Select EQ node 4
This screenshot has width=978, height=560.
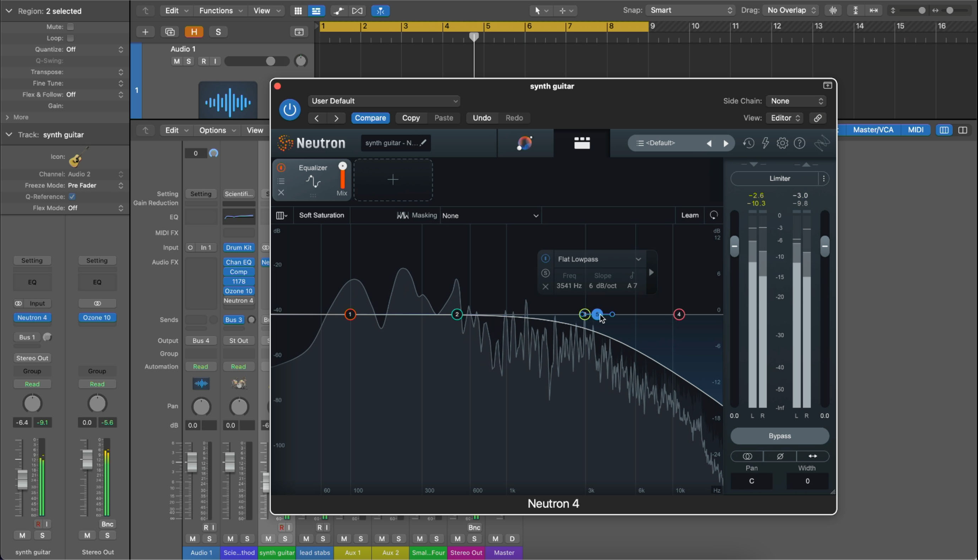coord(679,314)
